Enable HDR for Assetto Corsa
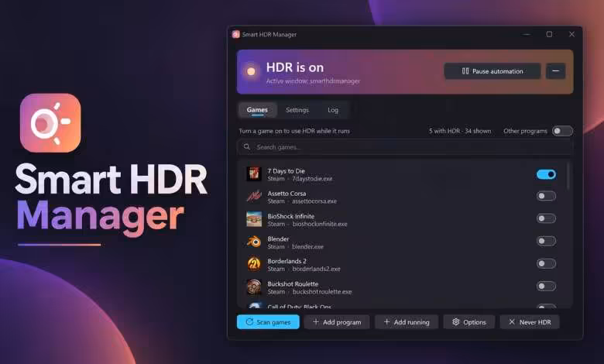Image resolution: width=604 pixels, height=364 pixels. click(x=546, y=196)
